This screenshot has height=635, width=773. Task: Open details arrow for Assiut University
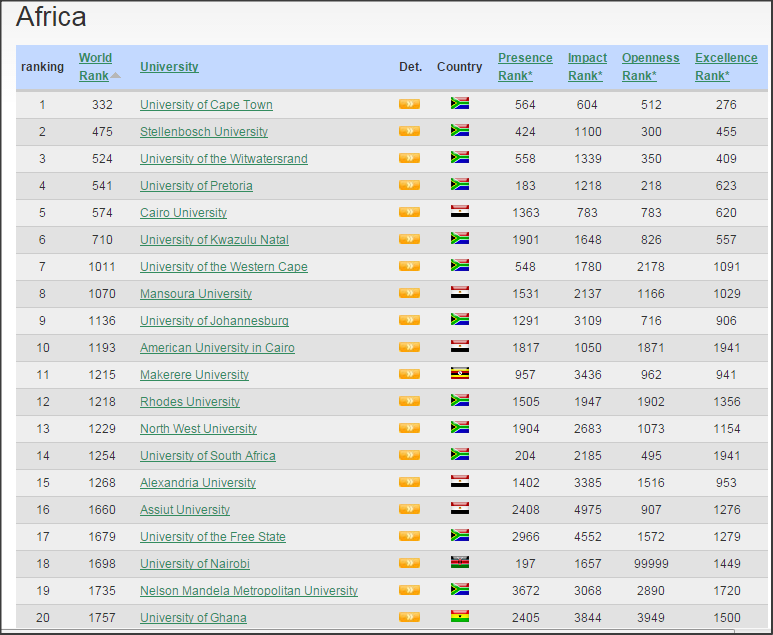coord(409,509)
